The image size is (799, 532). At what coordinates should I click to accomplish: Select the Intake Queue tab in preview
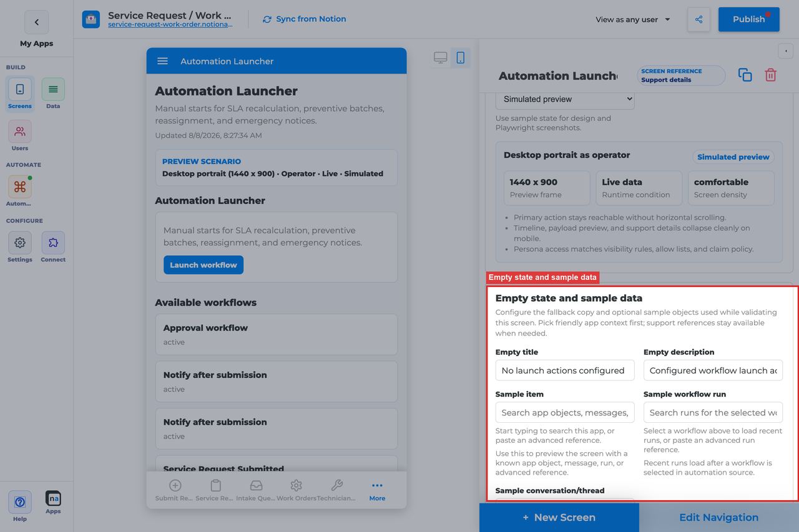tap(256, 490)
